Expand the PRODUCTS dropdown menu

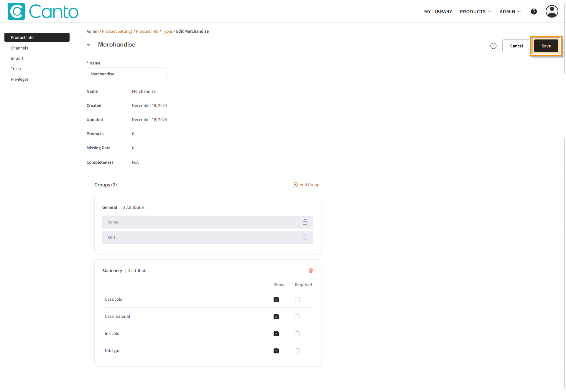pos(475,11)
